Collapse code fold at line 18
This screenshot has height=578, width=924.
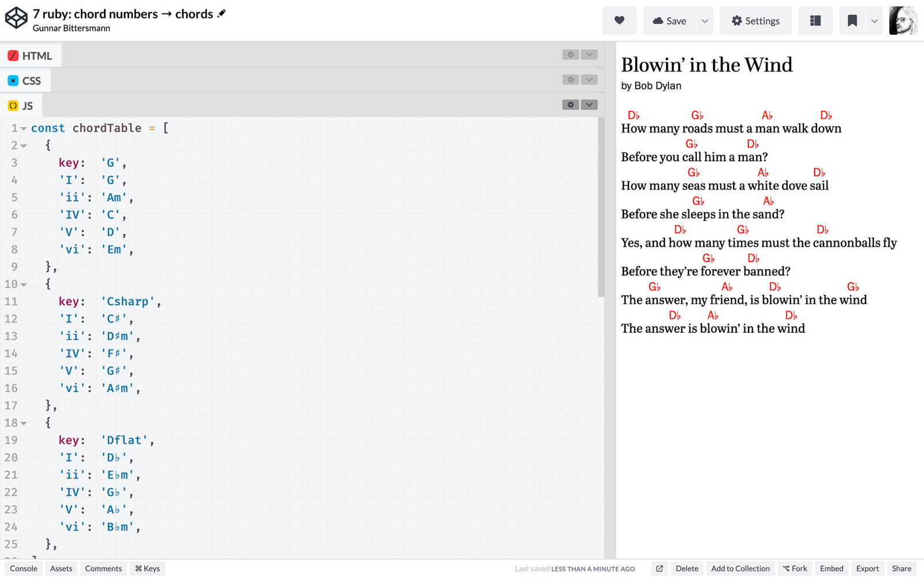[x=24, y=423]
